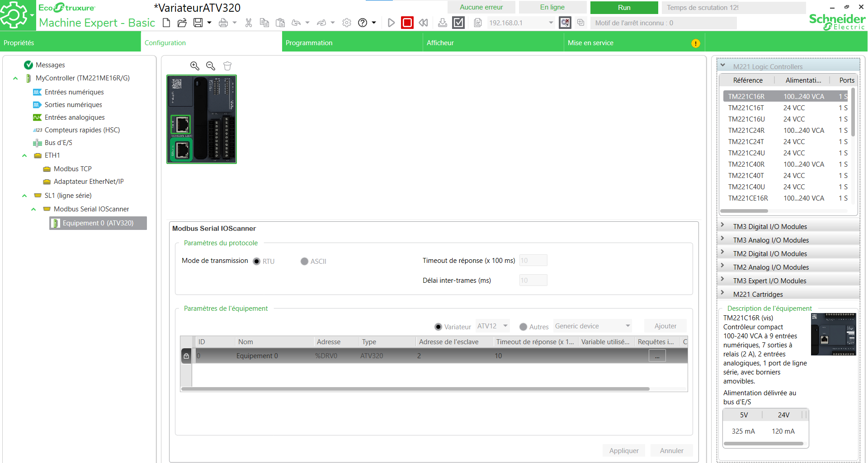Click the equipment table horizontal scrollbar
The width and height of the screenshot is (868, 463).
pyautogui.click(x=415, y=389)
